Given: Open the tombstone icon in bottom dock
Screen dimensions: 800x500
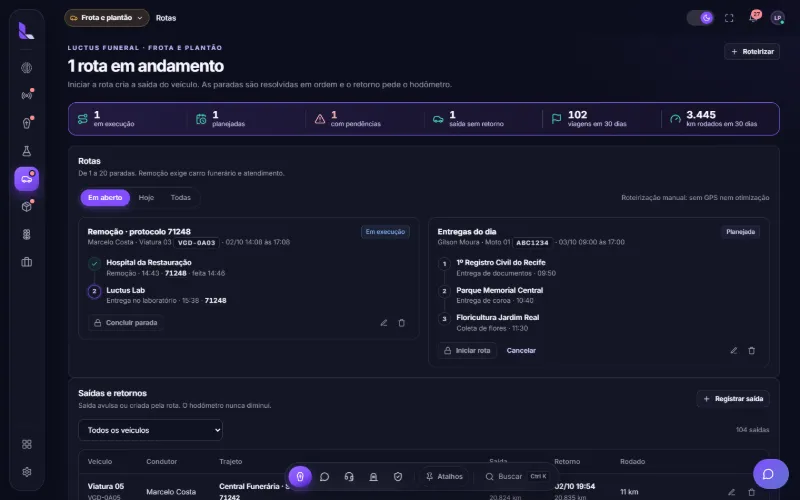Looking at the screenshot, I should pyautogui.click(x=373, y=477).
